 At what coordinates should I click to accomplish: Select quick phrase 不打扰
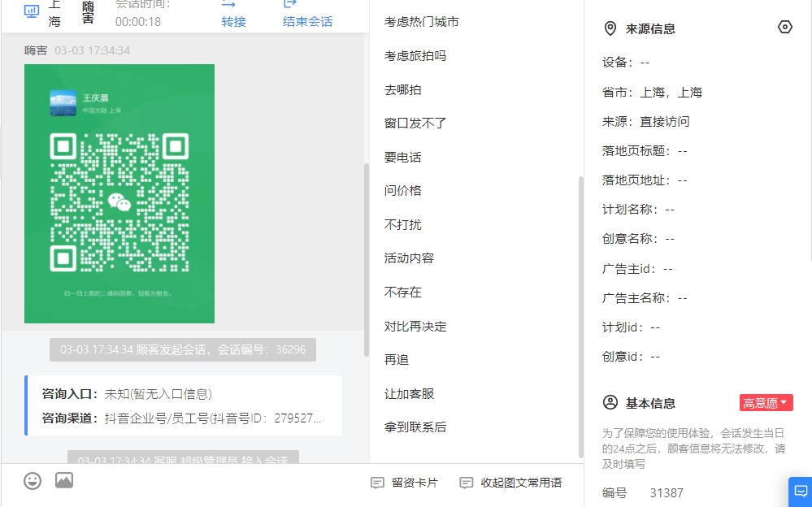point(403,225)
